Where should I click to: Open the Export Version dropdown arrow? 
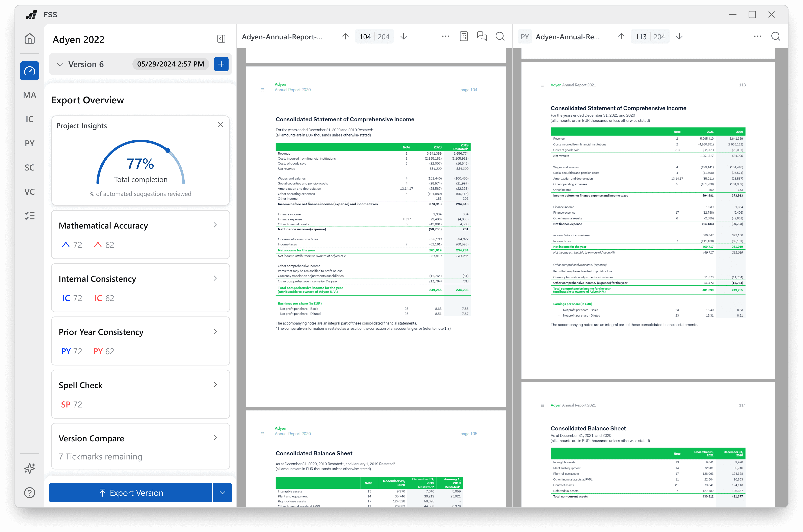(x=223, y=493)
